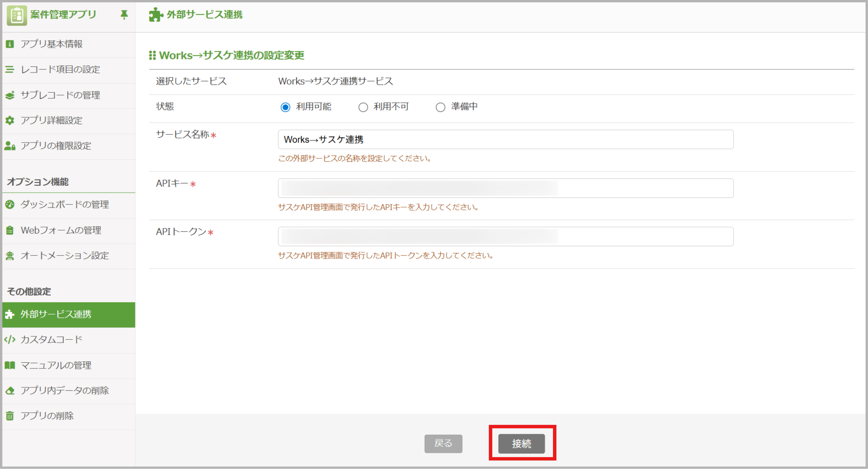Select 外部サービス連携 in the sidebar
The height and width of the screenshot is (469, 868).
point(69,314)
